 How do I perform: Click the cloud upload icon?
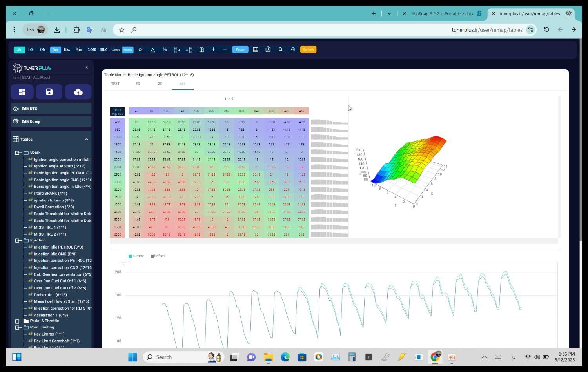(78, 92)
